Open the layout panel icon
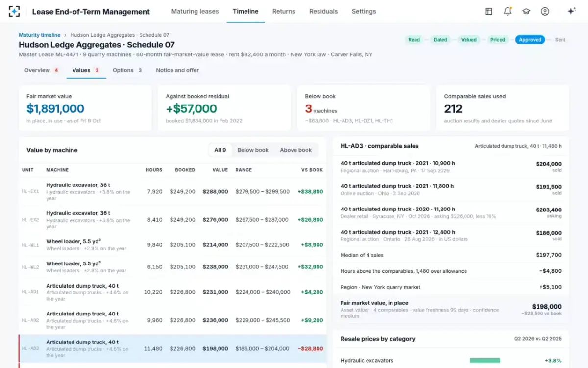Viewport: 588px width, 368px height. click(x=489, y=11)
